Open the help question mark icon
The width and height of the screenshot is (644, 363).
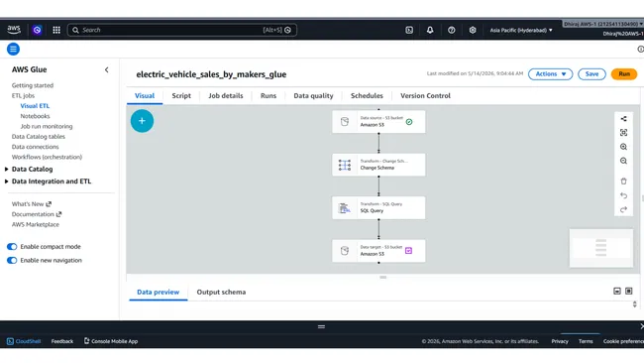pos(452,30)
